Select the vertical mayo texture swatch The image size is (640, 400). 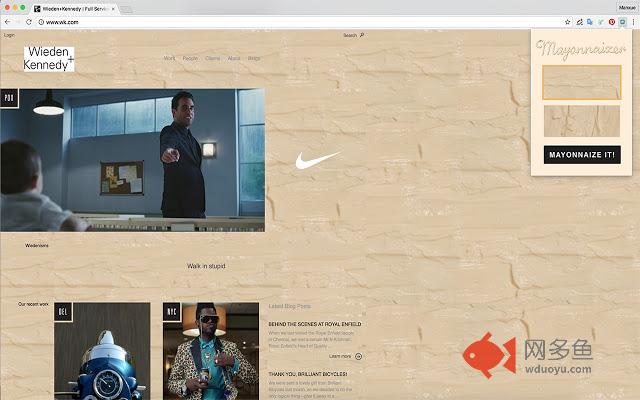click(x=582, y=121)
